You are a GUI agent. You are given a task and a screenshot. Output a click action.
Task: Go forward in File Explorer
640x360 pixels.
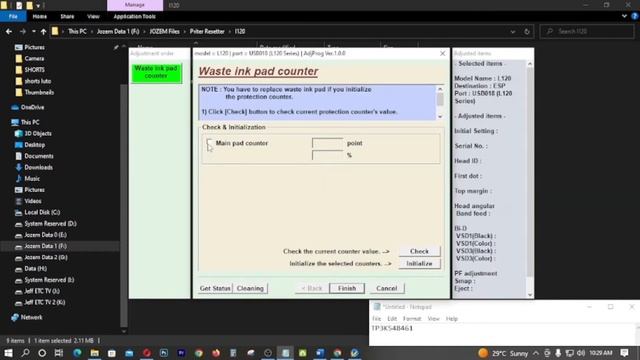22,31
